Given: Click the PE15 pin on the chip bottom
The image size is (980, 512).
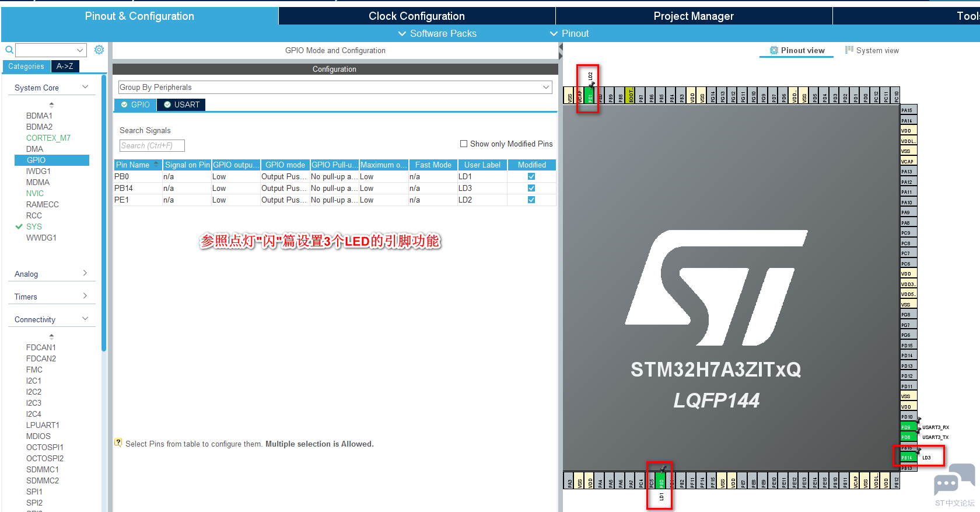Looking at the screenshot, I should pyautogui.click(x=825, y=480).
